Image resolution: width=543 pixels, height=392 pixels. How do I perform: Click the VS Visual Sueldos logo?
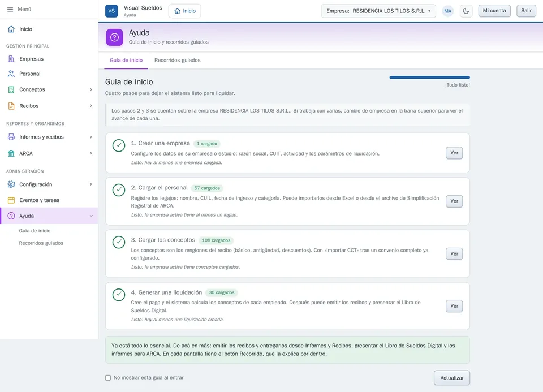pos(111,11)
